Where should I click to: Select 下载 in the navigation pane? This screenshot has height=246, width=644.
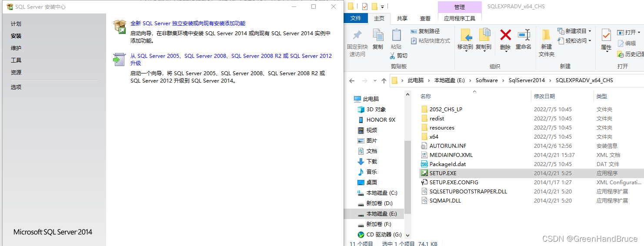(x=371, y=162)
